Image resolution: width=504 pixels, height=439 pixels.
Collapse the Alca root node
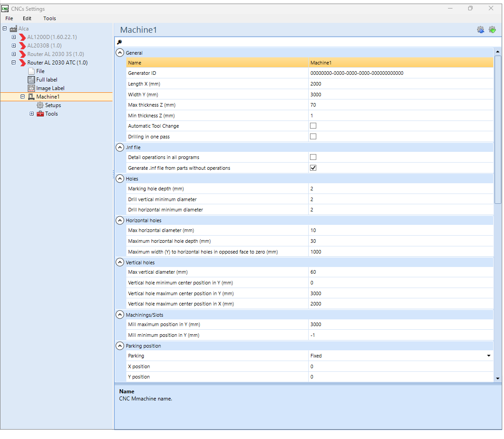coord(4,29)
